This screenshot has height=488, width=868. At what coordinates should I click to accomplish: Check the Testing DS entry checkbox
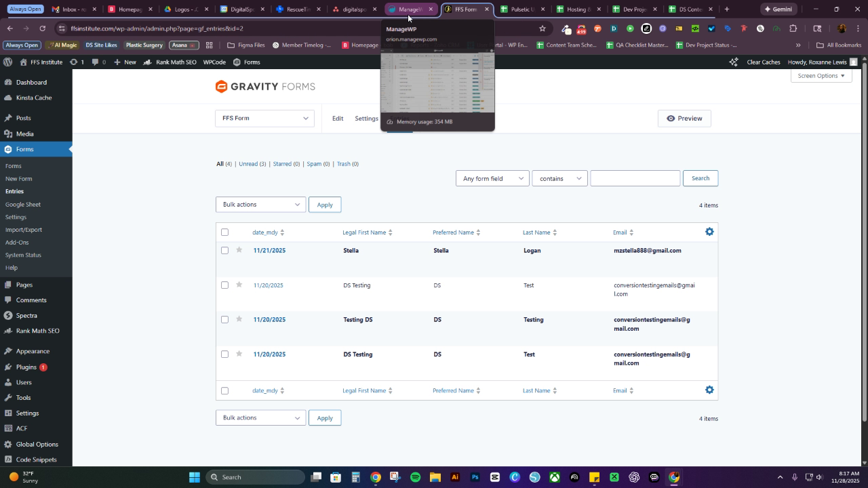pos(224,320)
